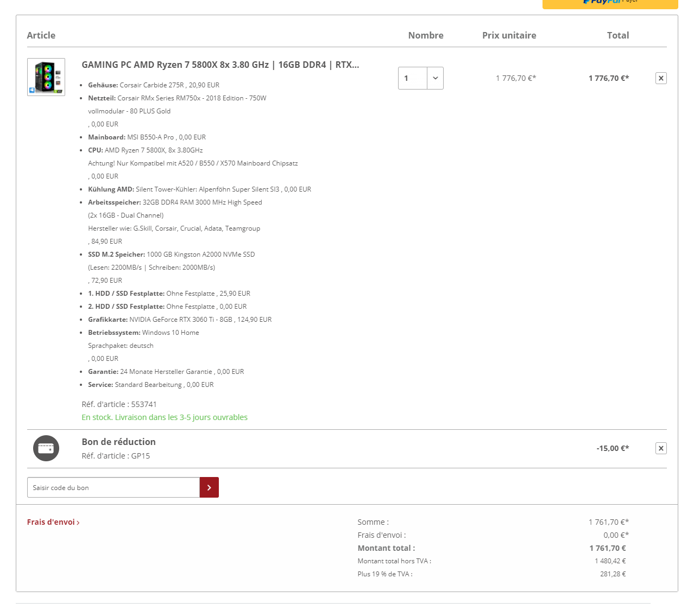Screen dimensions: 700x604
Task: Click the 'Article' column header
Action: click(41, 35)
